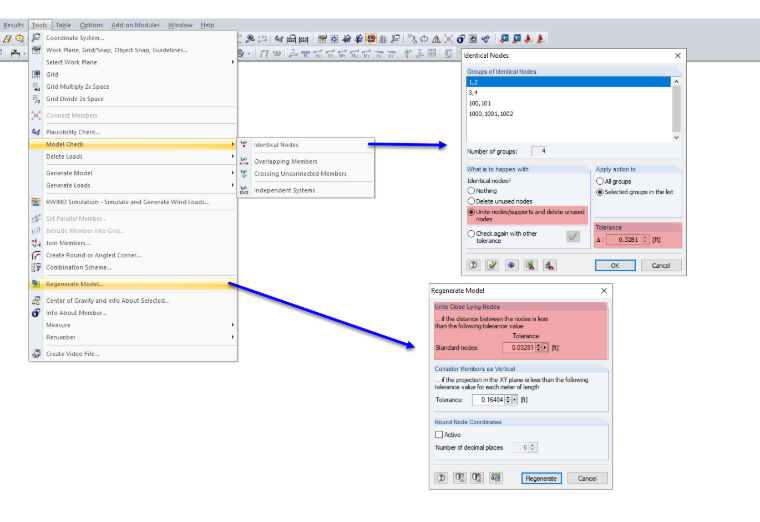Viewport: 760px width, 522px height.
Task: Select Unite nodes/supports and delete unused nodes
Action: pos(471,212)
